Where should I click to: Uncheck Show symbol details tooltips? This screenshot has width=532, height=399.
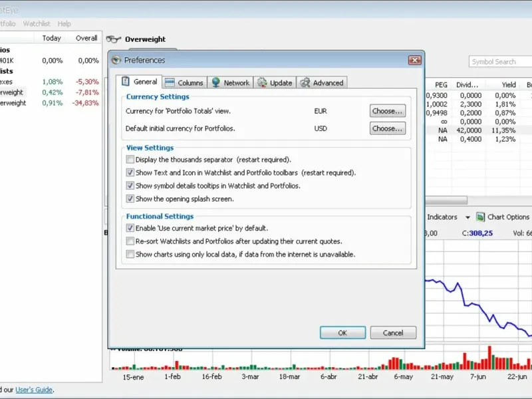pos(130,186)
